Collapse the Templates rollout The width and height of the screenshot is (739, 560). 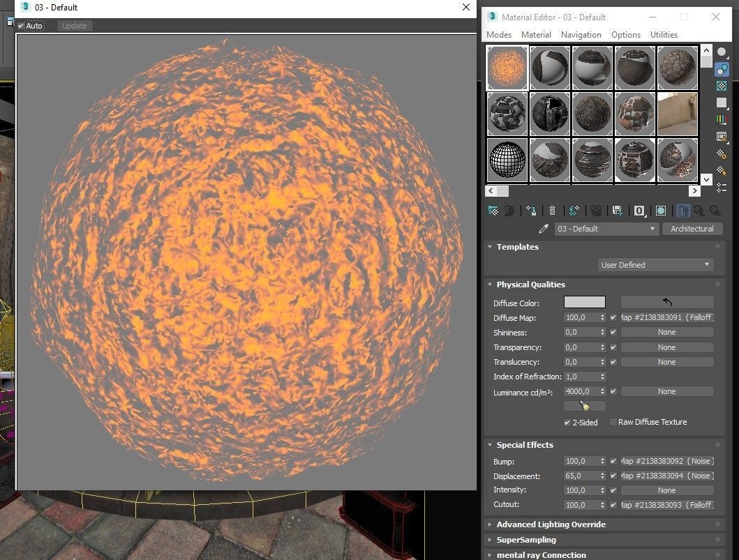pyautogui.click(x=490, y=247)
